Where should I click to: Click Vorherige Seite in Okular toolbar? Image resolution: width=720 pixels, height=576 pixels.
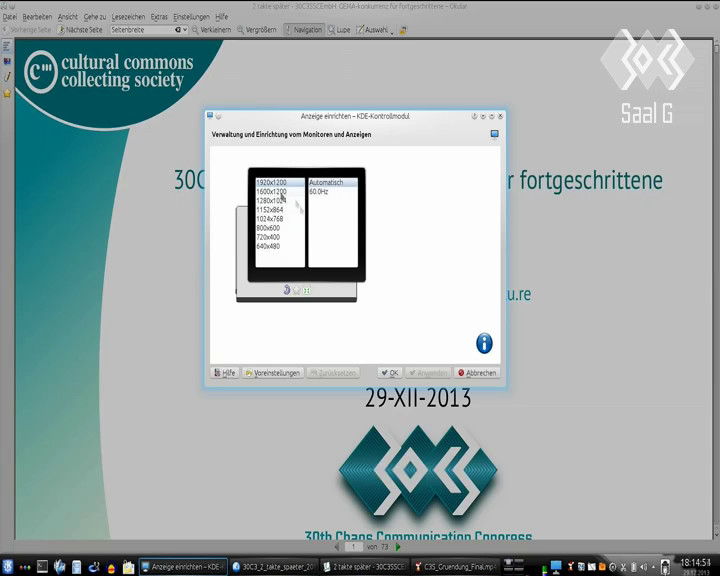point(27,30)
